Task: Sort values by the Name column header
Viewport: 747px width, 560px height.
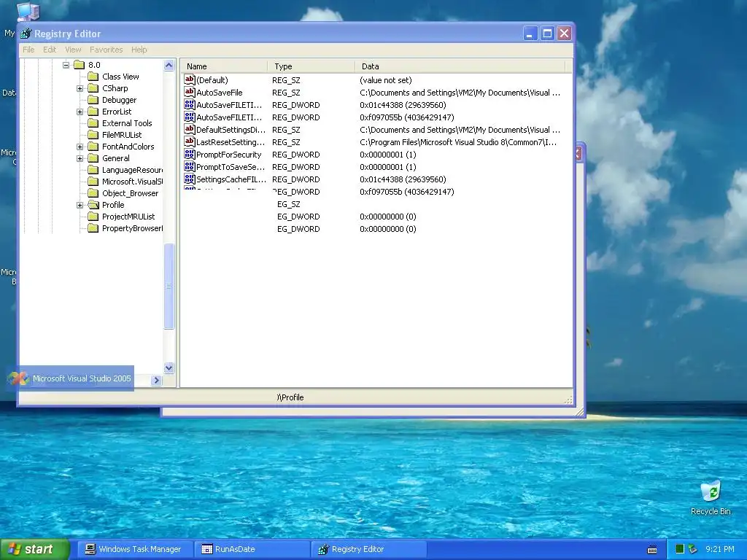Action: 223,66
